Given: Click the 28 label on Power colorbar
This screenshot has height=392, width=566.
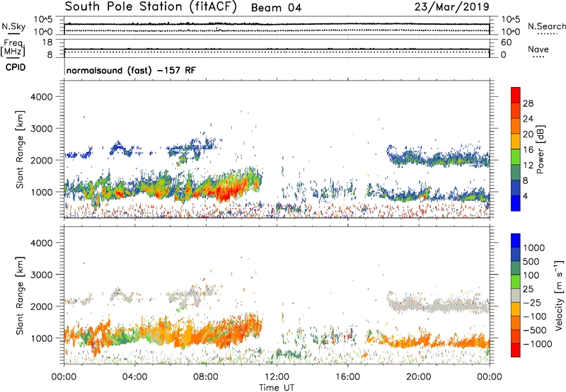Looking at the screenshot, I should point(528,103).
